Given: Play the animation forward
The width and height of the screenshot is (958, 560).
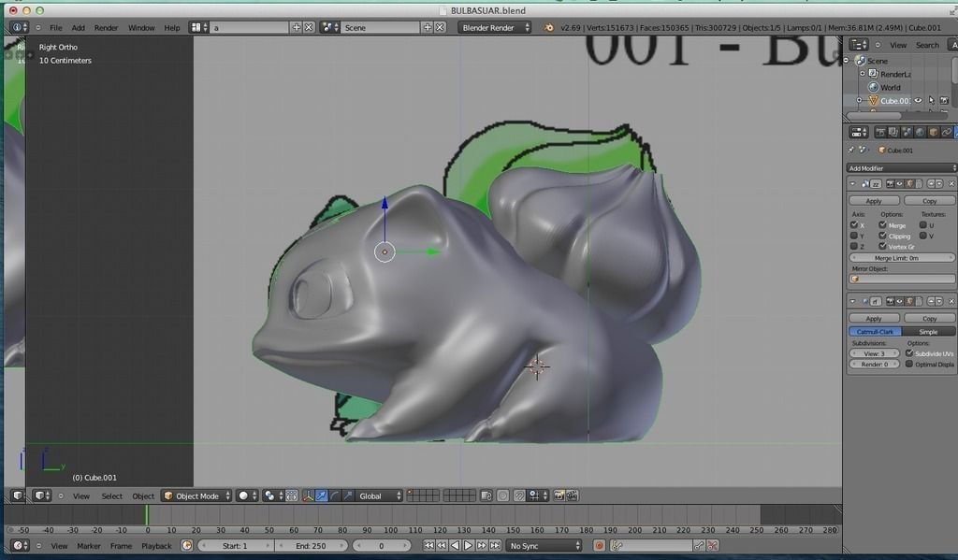Looking at the screenshot, I should [468, 545].
